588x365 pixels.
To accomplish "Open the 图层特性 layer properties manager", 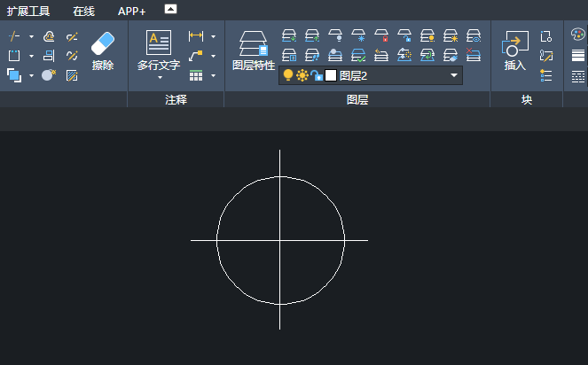I will tap(254, 51).
